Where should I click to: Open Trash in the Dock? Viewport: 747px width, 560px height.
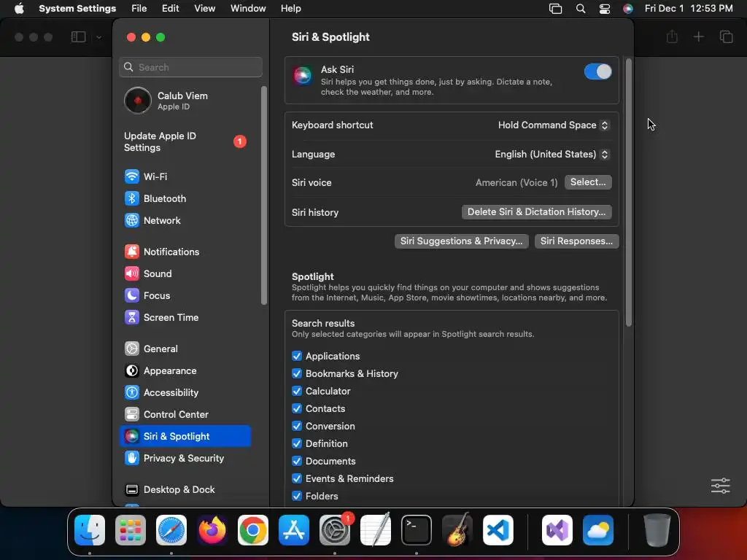pos(657,530)
